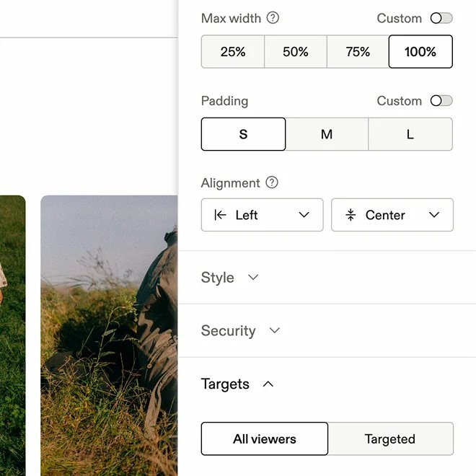The width and height of the screenshot is (476, 476).
Task: Click the left-align arrow icon
Action: 220,215
